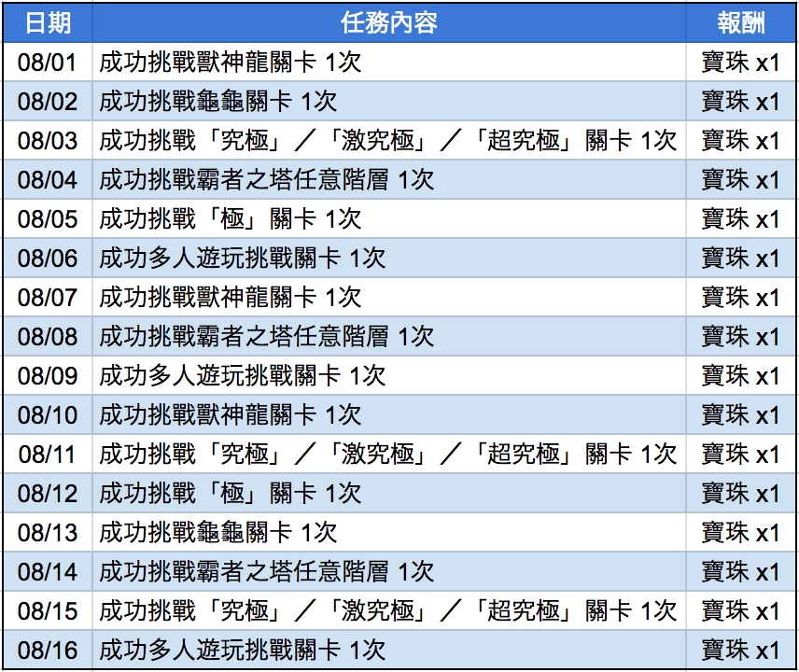
Task: Click the 08/15 date cell
Action: [48, 611]
